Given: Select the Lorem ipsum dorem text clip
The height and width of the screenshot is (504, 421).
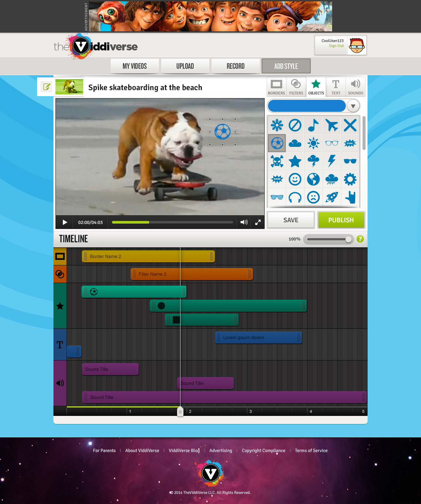Looking at the screenshot, I should (259, 337).
